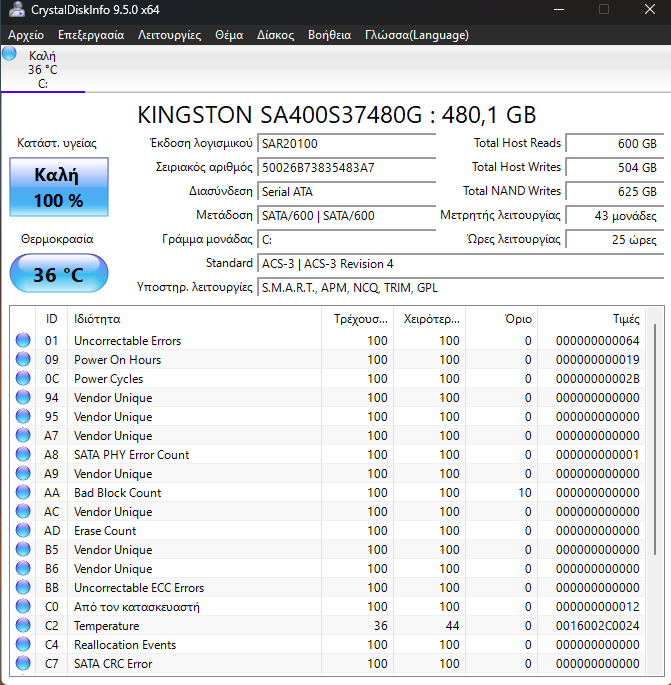Click status orb for SATA PHY Error Count
Image resolution: width=671 pixels, height=685 pixels.
tap(23, 454)
